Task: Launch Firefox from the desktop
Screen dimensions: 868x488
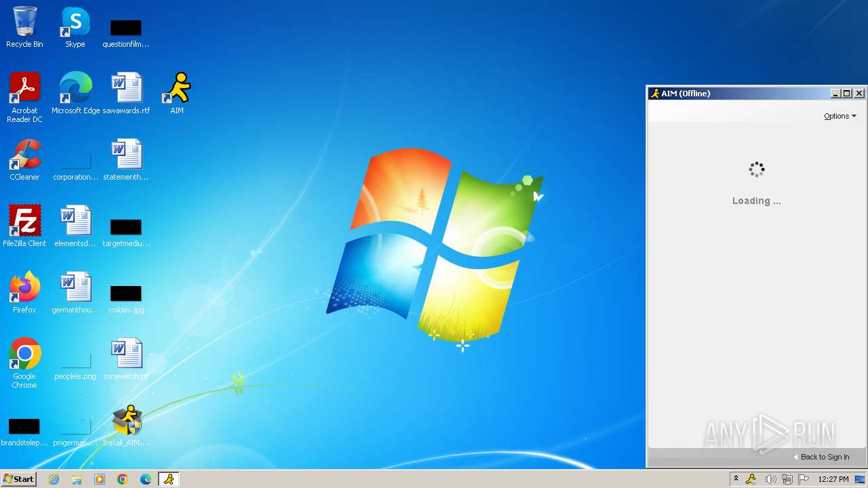Action: 24,293
